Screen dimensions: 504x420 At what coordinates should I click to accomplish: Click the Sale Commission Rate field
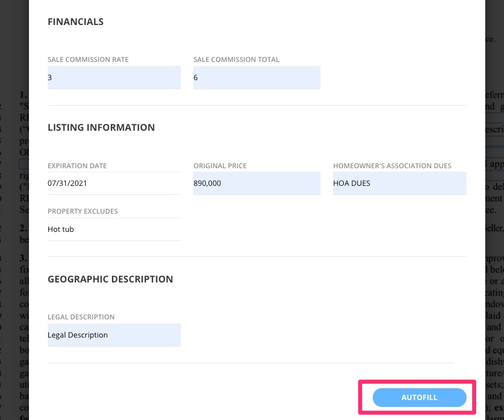(114, 77)
